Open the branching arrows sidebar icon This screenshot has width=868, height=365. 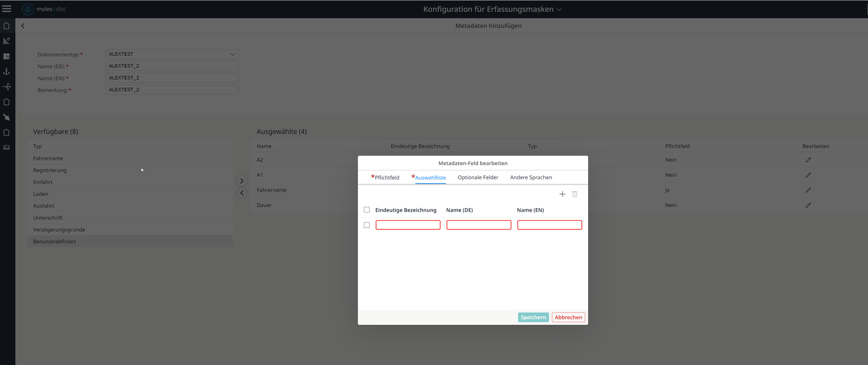coord(7,87)
